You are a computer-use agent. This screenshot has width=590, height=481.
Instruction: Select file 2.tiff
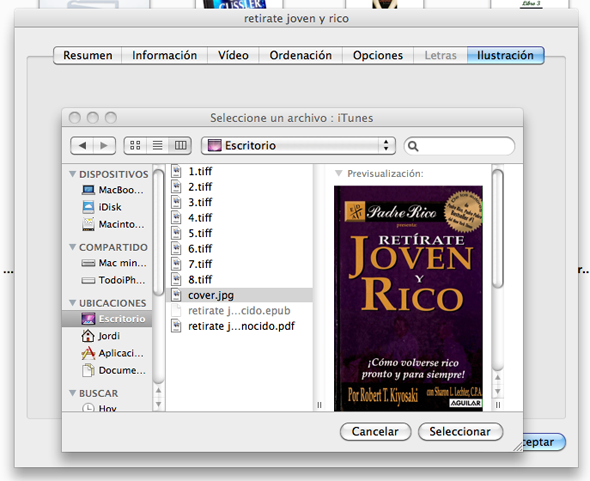239,187
